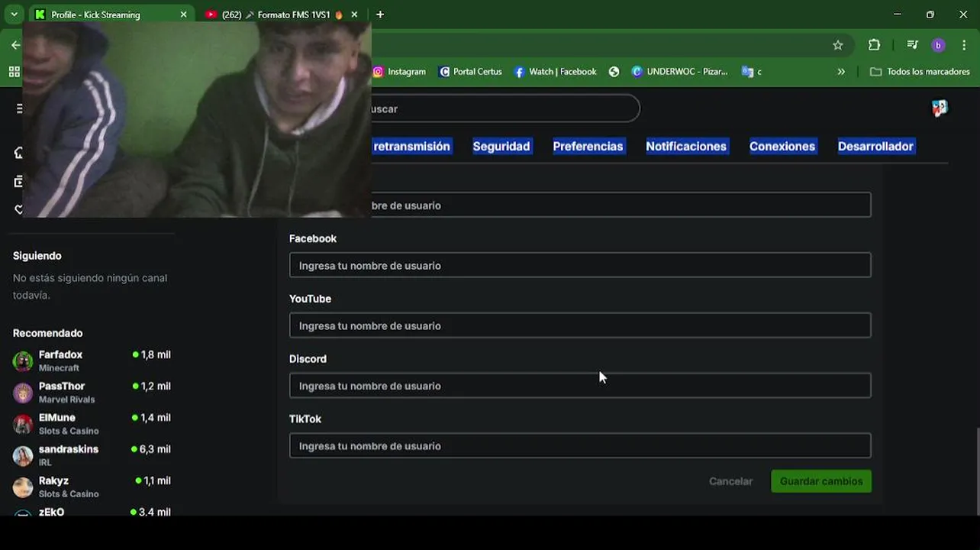980x550 pixels.
Task: Open the Preferencias settings tab
Action: pyautogui.click(x=588, y=146)
